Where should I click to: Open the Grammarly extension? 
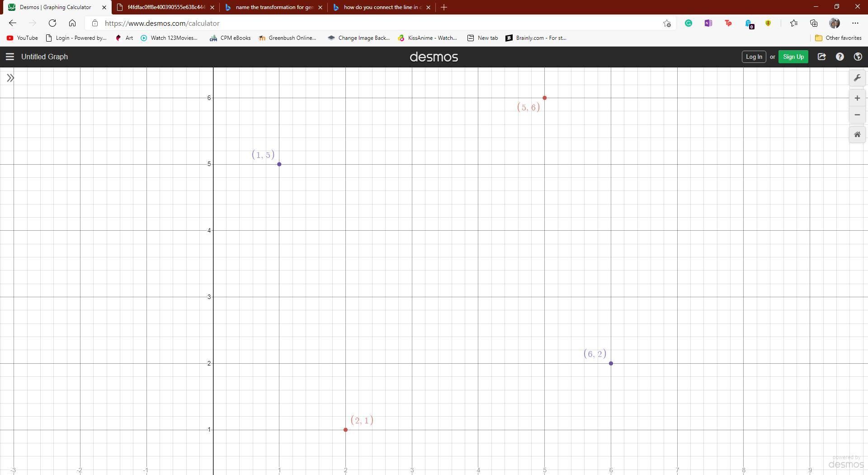pyautogui.click(x=689, y=23)
